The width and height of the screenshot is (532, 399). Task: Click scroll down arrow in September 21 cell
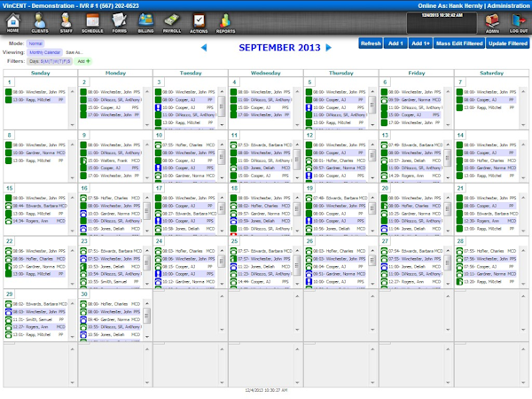(523, 231)
